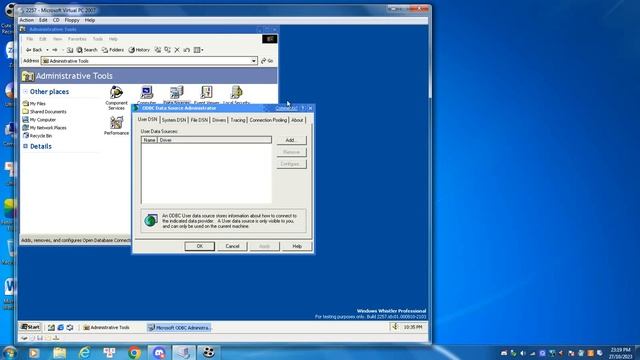The height and width of the screenshot is (360, 640).
Task: Open the Address bar dropdown arrow
Action: 253,61
